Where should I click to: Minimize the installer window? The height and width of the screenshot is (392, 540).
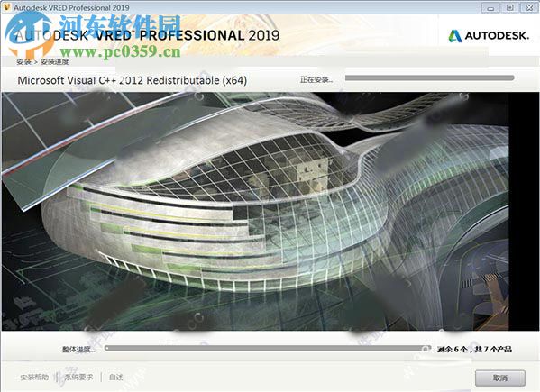[490, 7]
